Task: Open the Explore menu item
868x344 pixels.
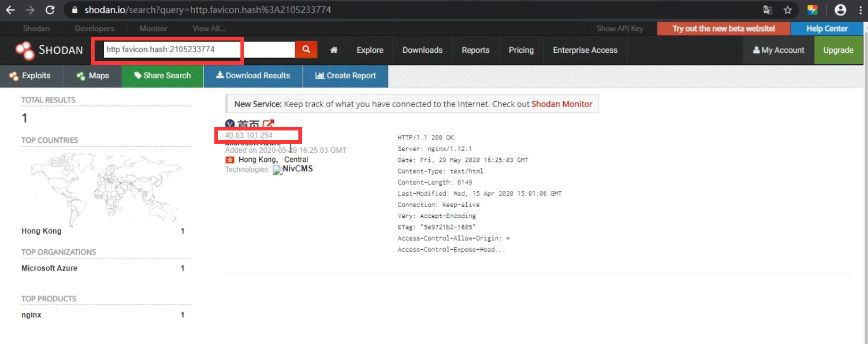Action: coord(370,50)
